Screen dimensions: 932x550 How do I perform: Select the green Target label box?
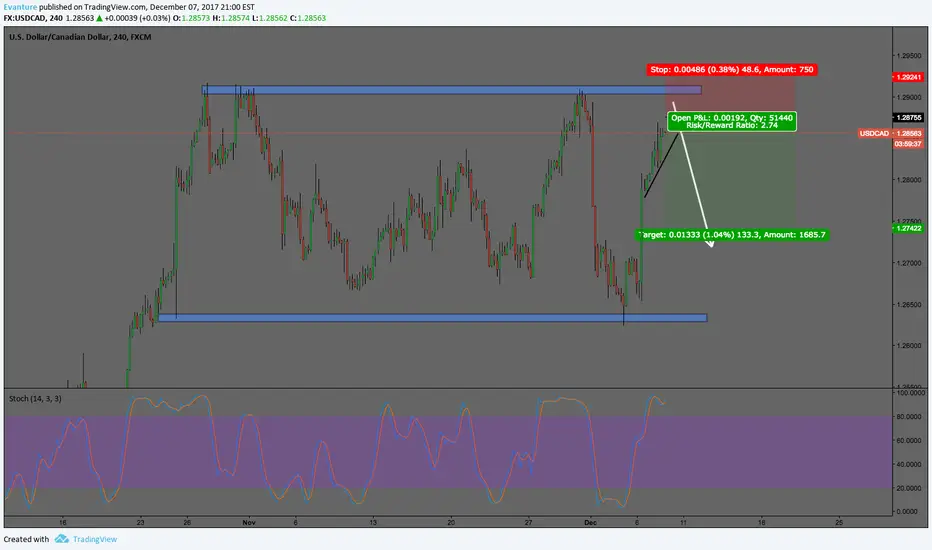732,235
